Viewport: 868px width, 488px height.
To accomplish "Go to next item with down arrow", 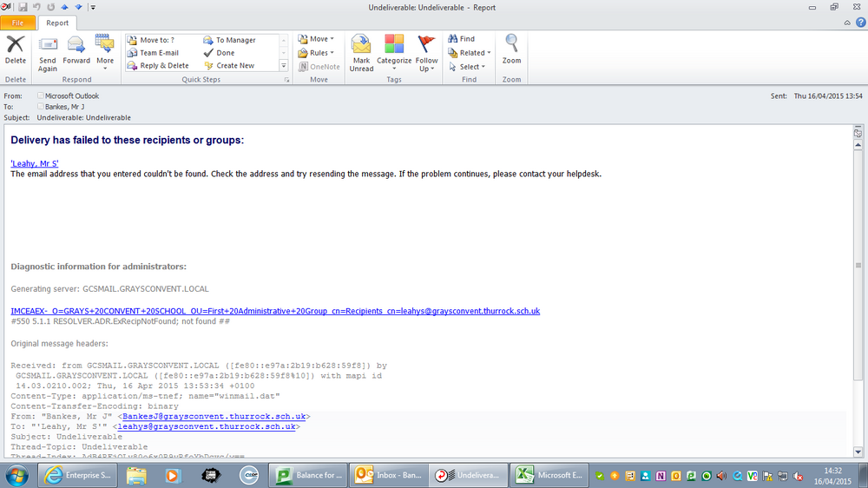I will pos(78,7).
